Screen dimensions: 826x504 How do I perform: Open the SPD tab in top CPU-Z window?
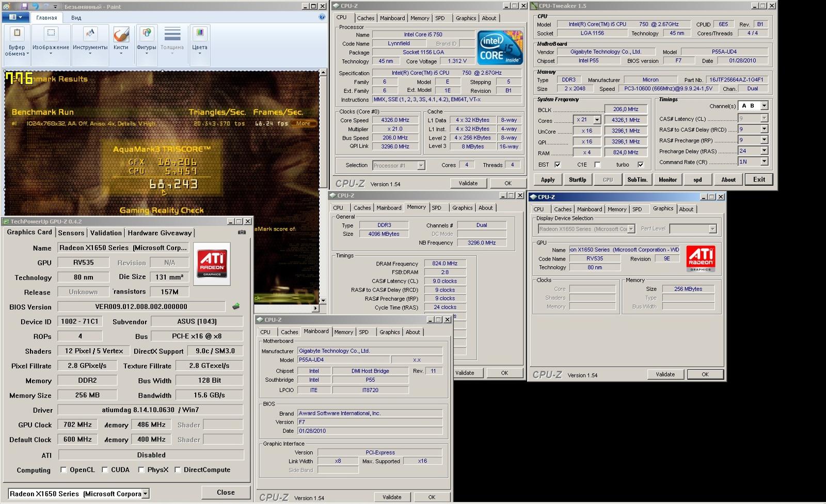(x=440, y=18)
